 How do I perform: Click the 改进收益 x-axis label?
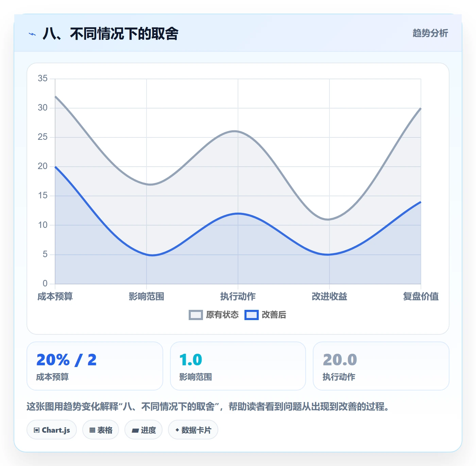click(329, 297)
